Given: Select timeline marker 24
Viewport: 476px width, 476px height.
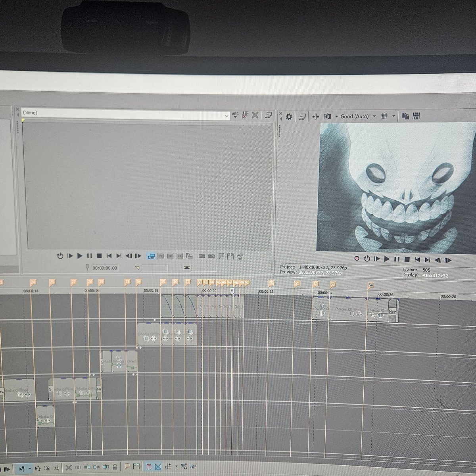Looking at the screenshot, I should pyautogui.click(x=33, y=282).
